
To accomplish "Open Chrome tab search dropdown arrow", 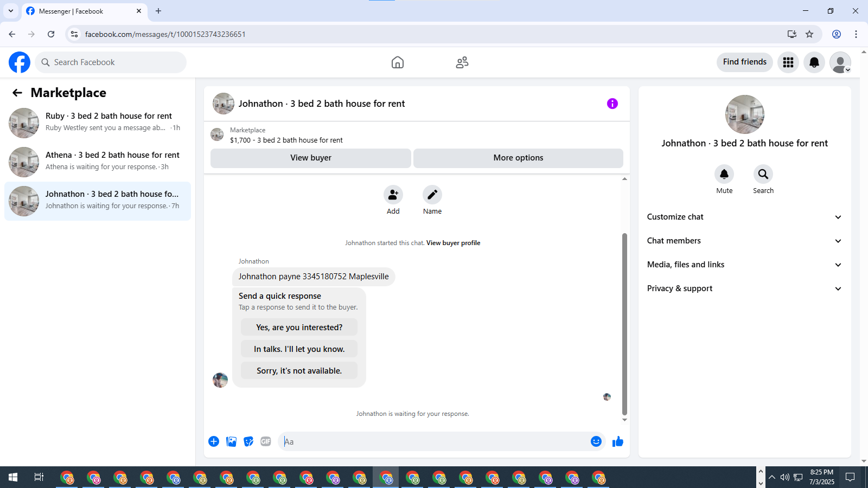I will click(11, 11).
